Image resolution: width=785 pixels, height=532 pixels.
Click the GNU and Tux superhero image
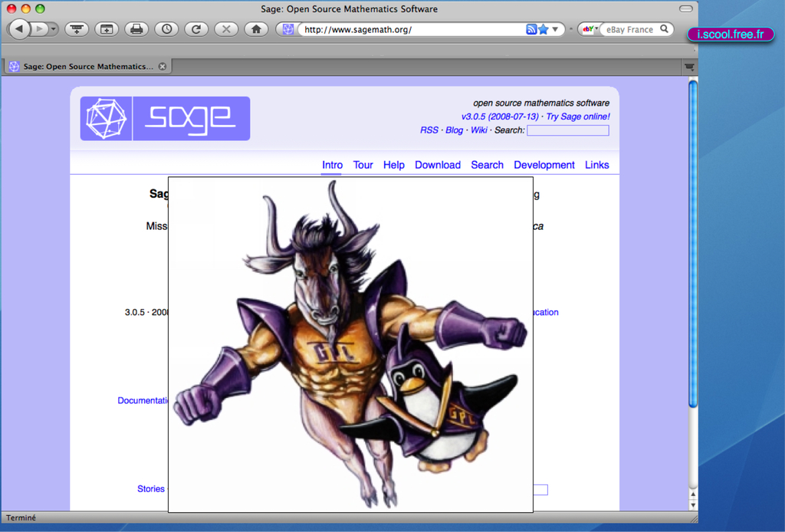(x=350, y=344)
